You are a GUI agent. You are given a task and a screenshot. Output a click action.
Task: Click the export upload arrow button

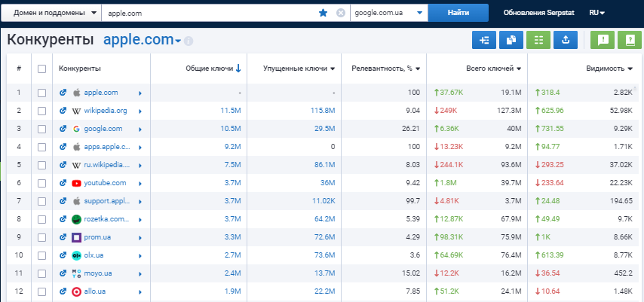tap(565, 41)
